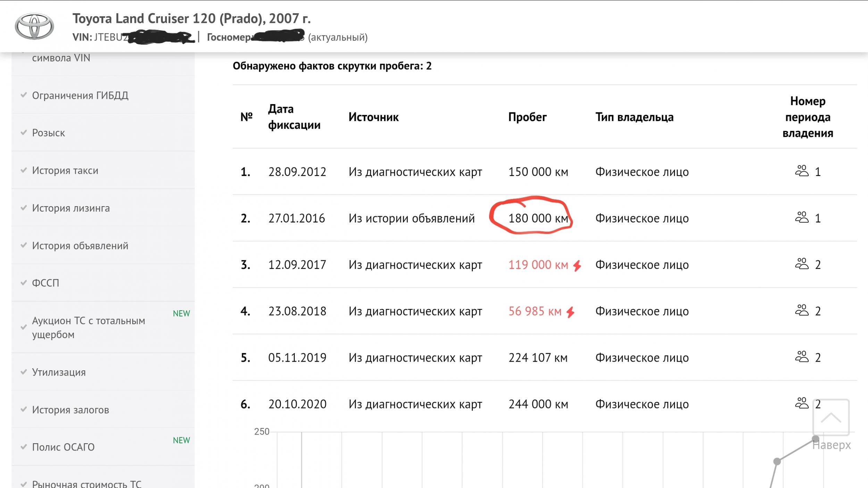The image size is (868, 488).
Task: Click owners icon in row dated 28.09.2012
Action: pyautogui.click(x=802, y=171)
